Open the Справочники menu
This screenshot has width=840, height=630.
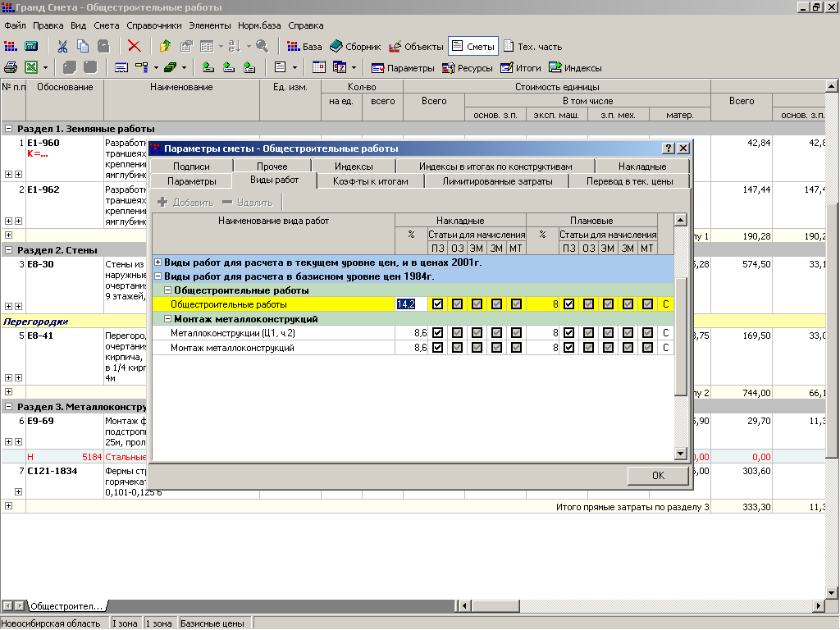[x=153, y=25]
